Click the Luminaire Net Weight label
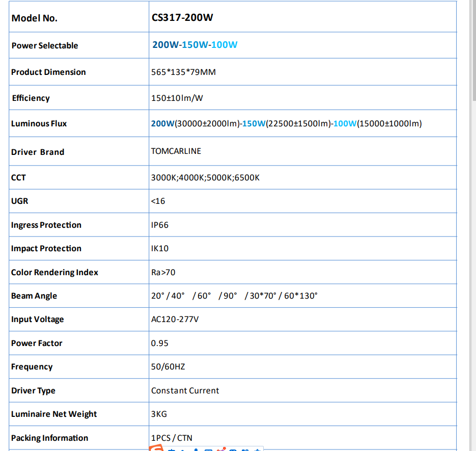Screen dimensions: 476x451 pyautogui.click(x=54, y=414)
